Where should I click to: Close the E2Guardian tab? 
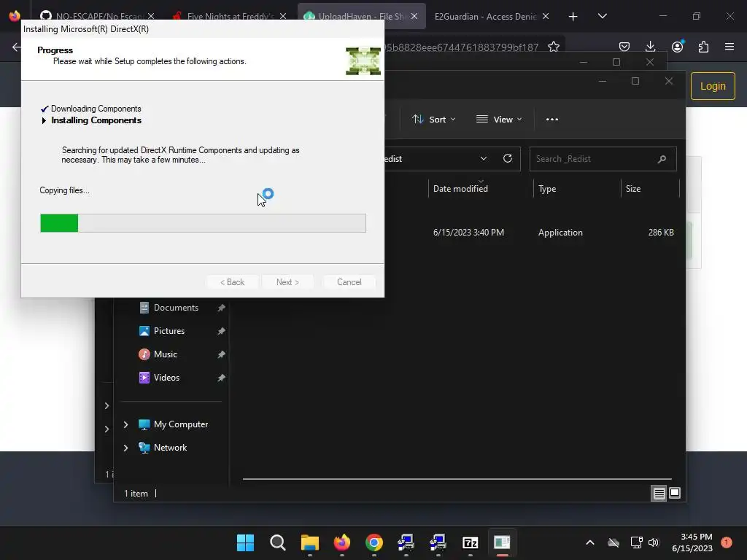[546, 16]
